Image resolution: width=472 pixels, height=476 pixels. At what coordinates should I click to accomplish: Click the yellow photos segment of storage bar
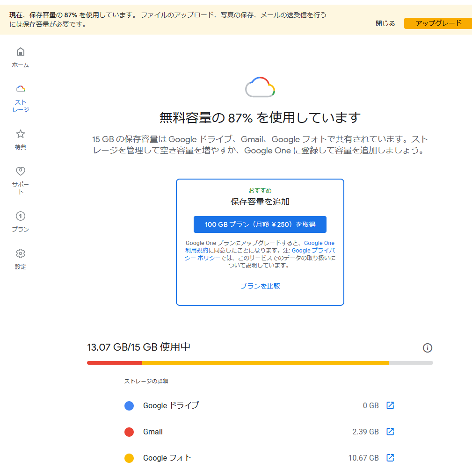pyautogui.click(x=265, y=363)
